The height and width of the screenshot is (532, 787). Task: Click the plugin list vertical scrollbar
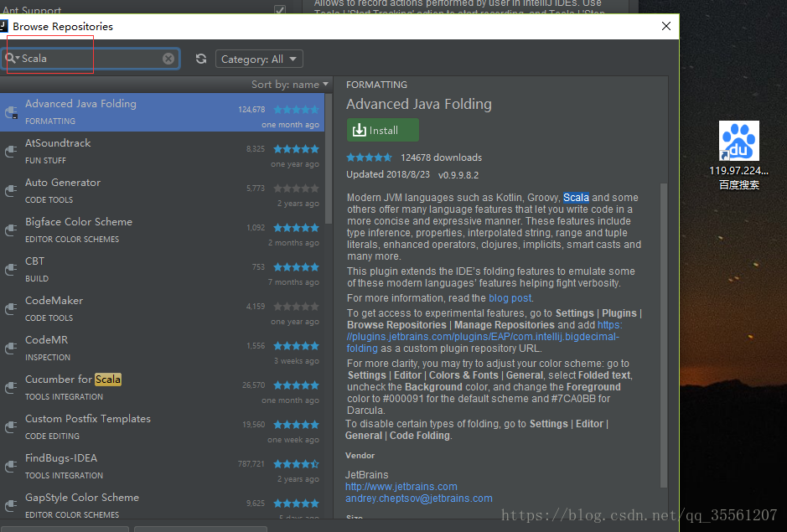[x=329, y=159]
